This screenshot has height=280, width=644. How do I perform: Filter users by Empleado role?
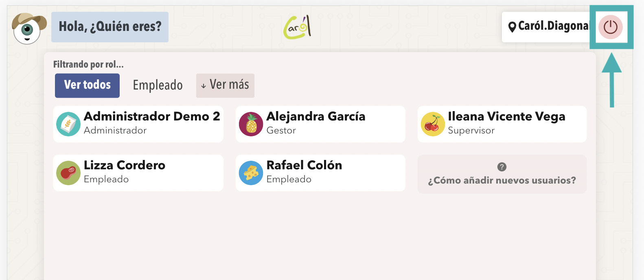[158, 85]
